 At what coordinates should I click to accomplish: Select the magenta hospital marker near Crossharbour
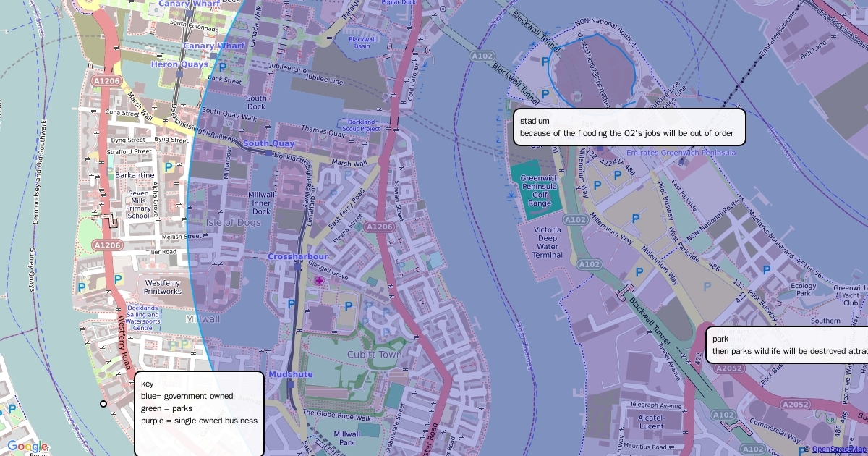pos(319,280)
